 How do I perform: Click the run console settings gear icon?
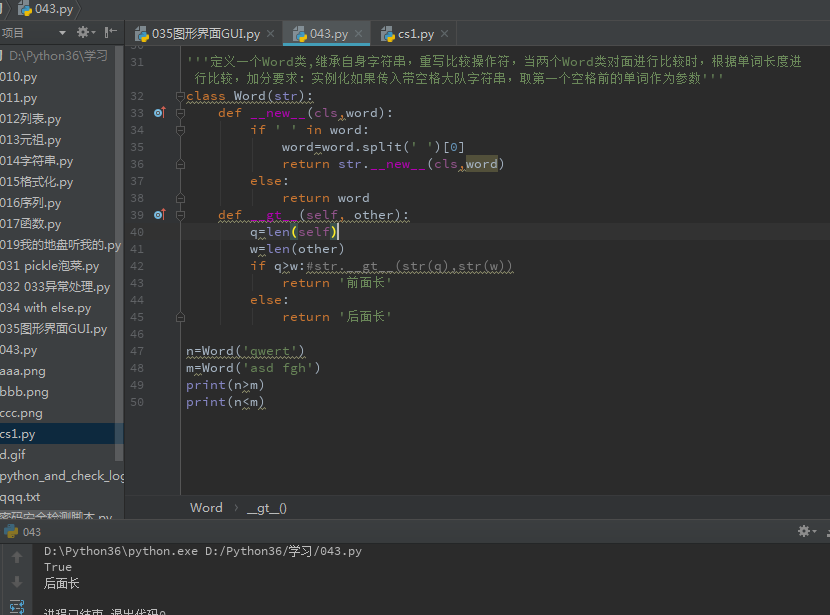tap(803, 532)
